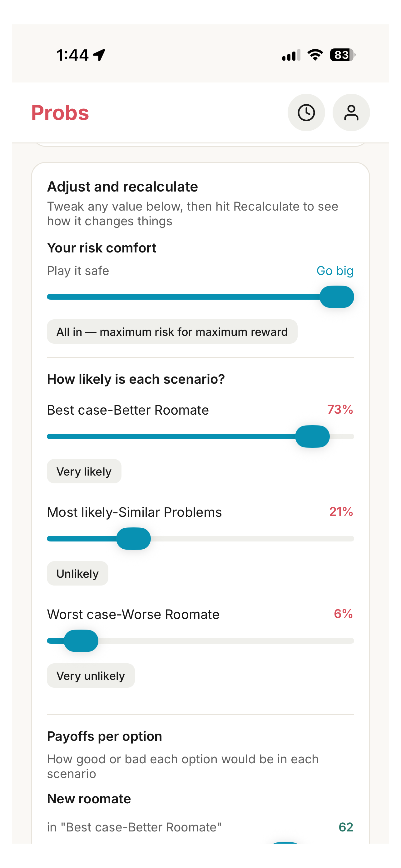The height and width of the screenshot is (868, 401).
Task: Tap the 'Unlikely' chip under Similar Problems
Action: 77,573
